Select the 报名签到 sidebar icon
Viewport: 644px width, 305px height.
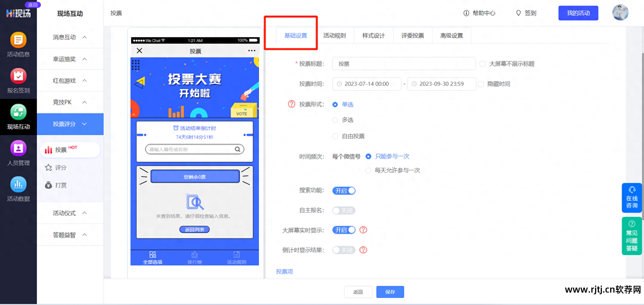pyautogui.click(x=18, y=80)
